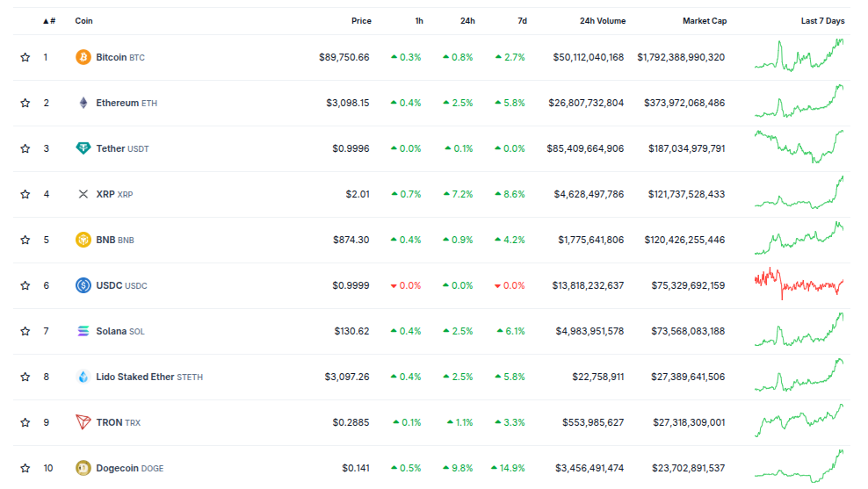Viewport: 868px width, 489px height.
Task: Click the Dogecoin logo icon
Action: 83,468
